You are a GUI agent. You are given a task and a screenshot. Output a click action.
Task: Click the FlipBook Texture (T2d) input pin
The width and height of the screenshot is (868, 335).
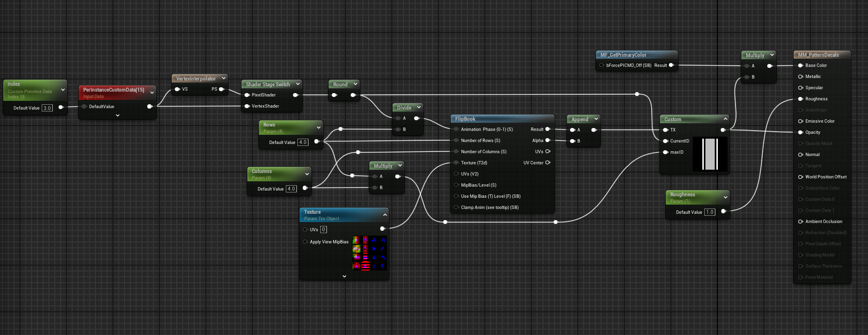pos(456,163)
